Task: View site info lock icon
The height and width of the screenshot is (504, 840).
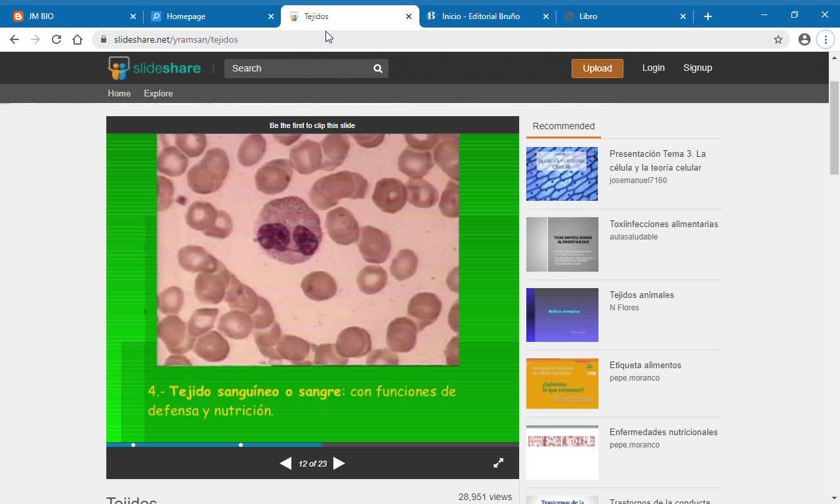Action: 103,39
